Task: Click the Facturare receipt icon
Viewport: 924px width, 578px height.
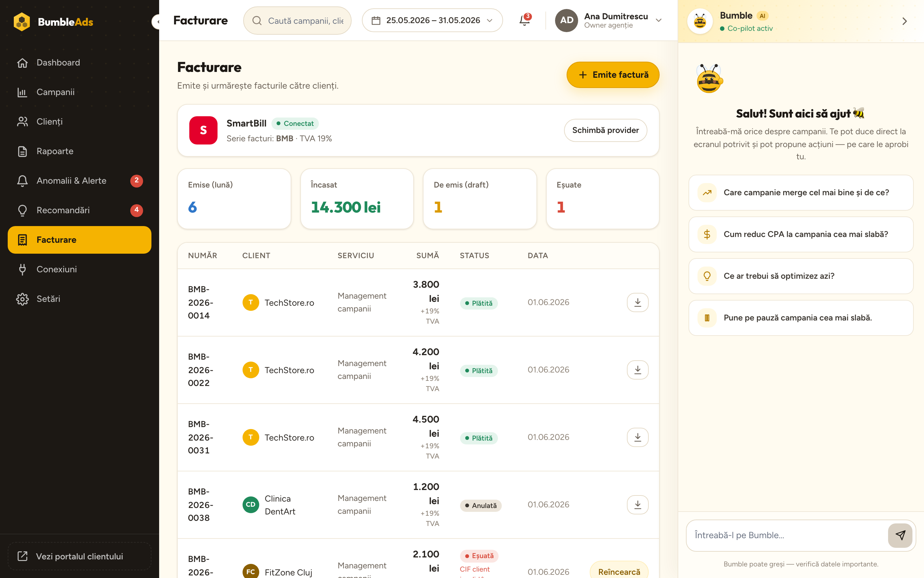Action: (22, 240)
